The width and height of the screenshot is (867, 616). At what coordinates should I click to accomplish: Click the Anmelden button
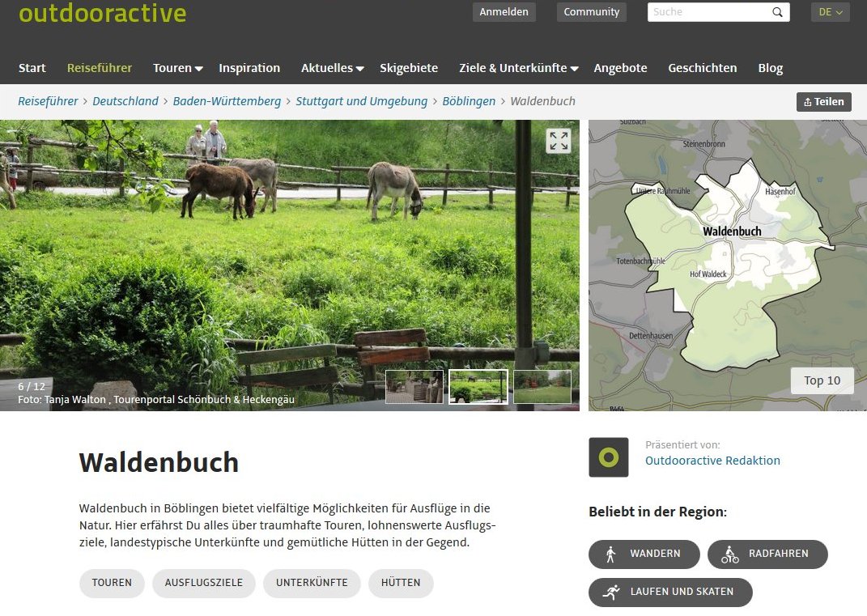504,12
